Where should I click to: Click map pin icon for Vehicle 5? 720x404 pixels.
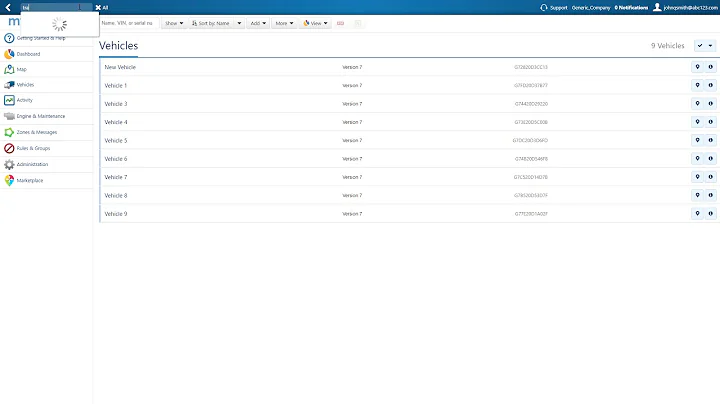[697, 140]
